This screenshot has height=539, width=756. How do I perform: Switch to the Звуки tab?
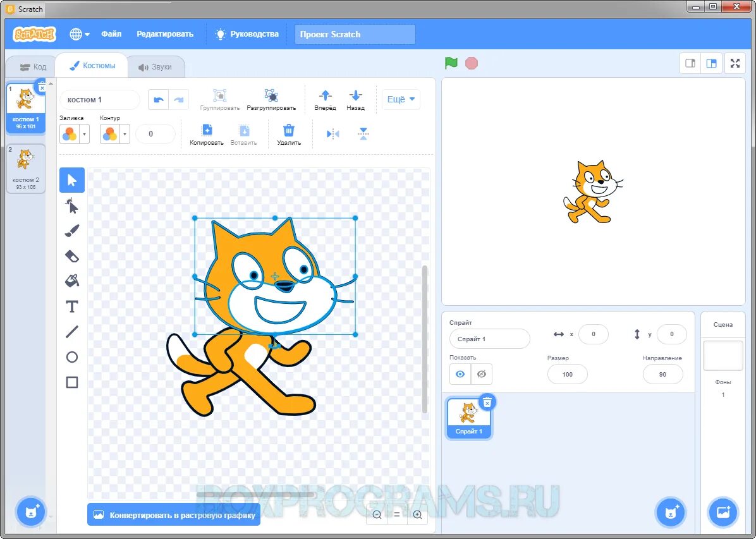(155, 67)
